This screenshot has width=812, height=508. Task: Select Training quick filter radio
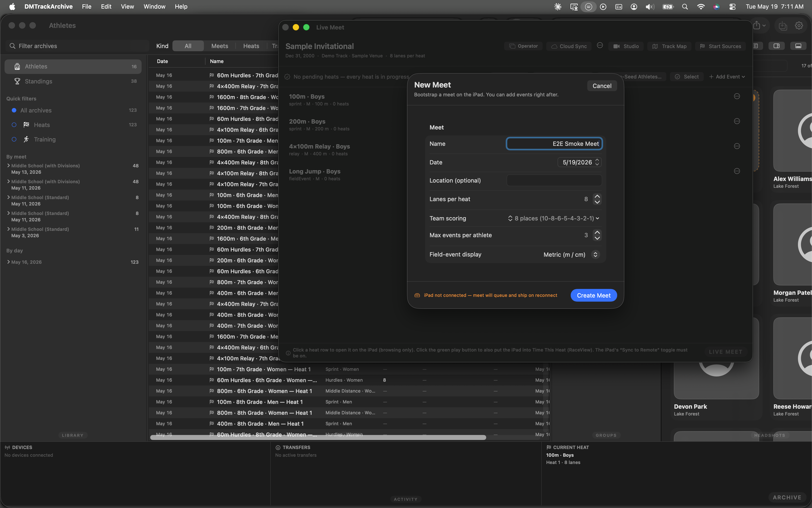(x=14, y=139)
